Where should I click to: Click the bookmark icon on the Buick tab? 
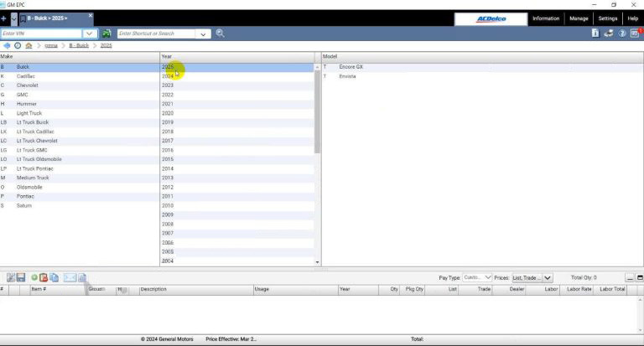point(23,18)
